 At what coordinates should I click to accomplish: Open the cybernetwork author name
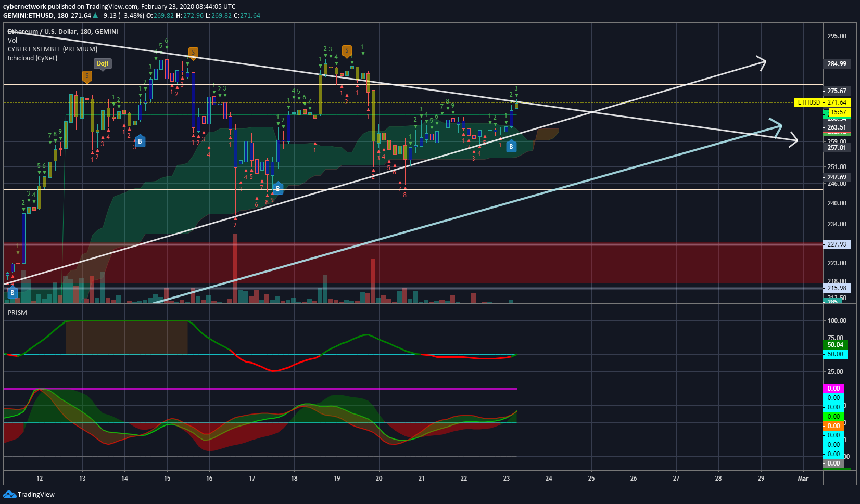point(24,7)
